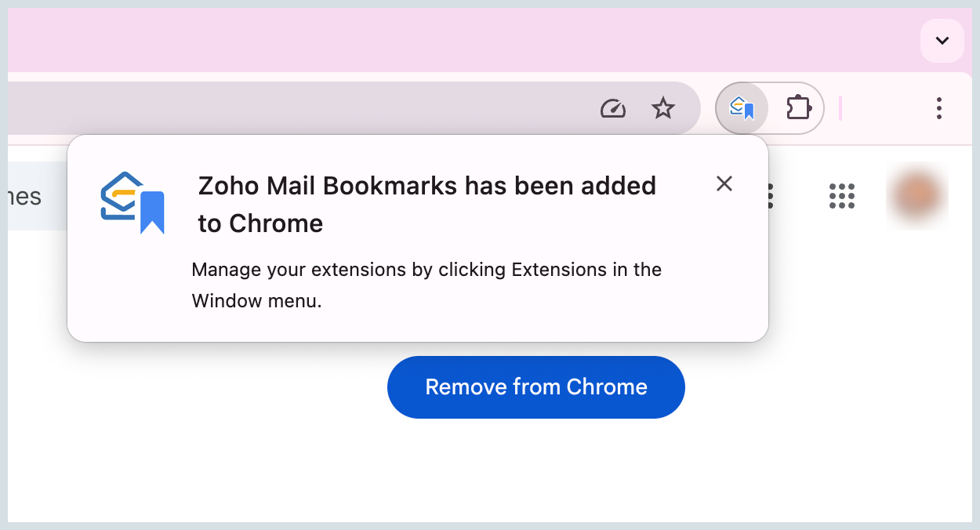This screenshot has width=980, height=530.
Task: Click the page speed insights speedometer icon
Action: tap(613, 108)
